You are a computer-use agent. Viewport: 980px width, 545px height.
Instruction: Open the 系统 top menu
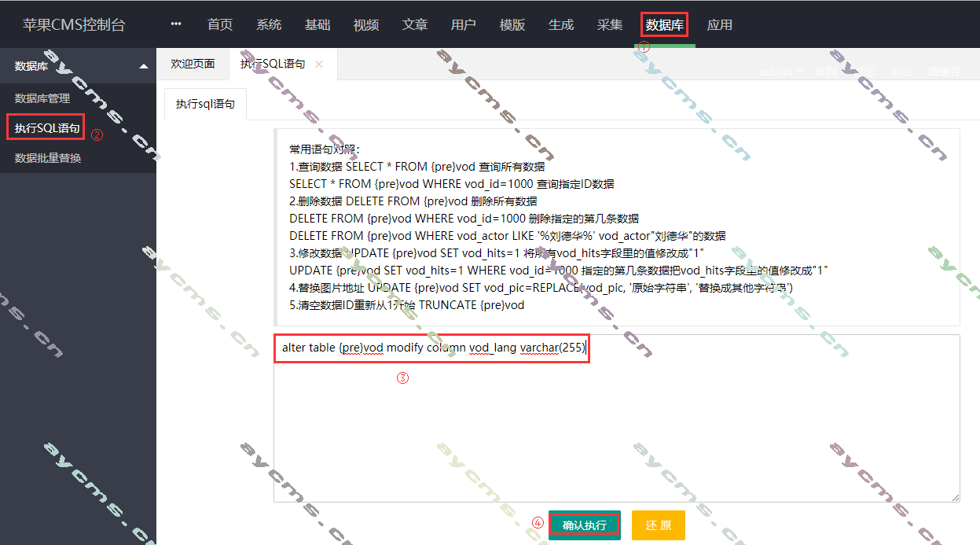(269, 25)
